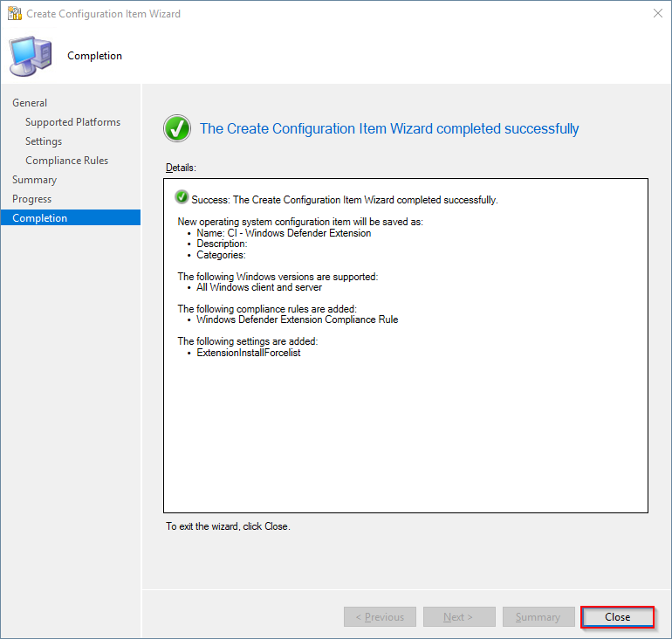Click the 'Success:' message line in Details
The image size is (672, 639).
click(345, 200)
